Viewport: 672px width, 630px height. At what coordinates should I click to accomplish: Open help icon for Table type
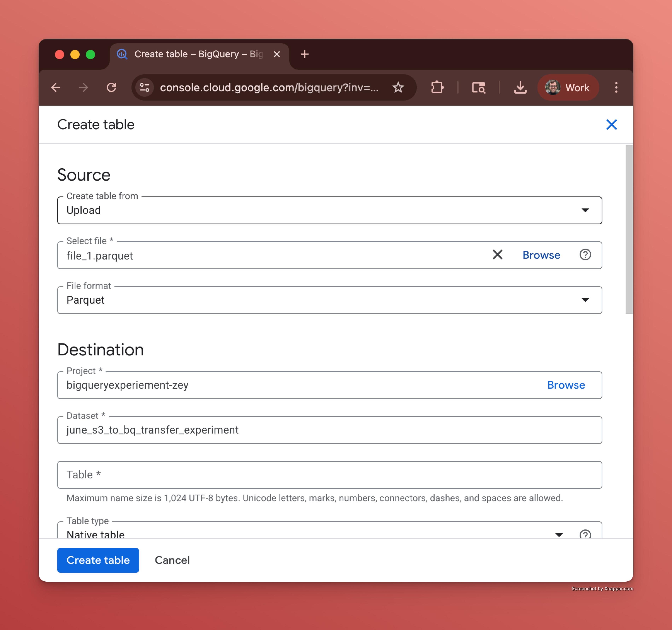pos(585,534)
